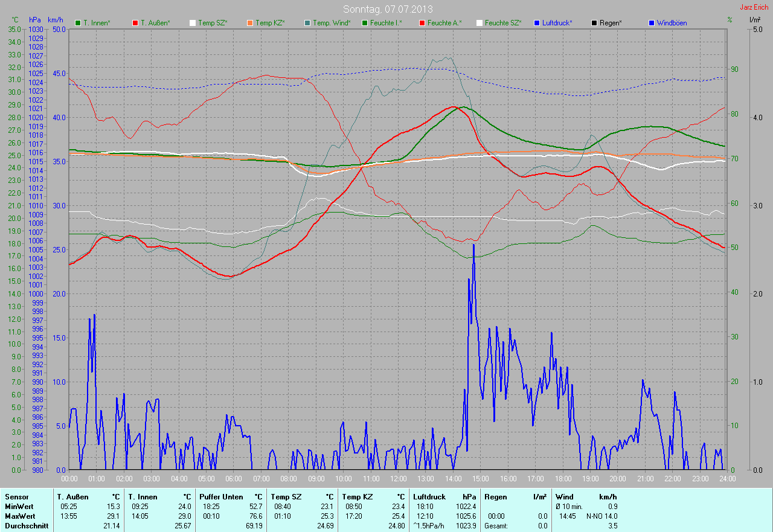The image size is (773, 532).
Task: Click the Luftdruck column header in table
Action: point(429,496)
